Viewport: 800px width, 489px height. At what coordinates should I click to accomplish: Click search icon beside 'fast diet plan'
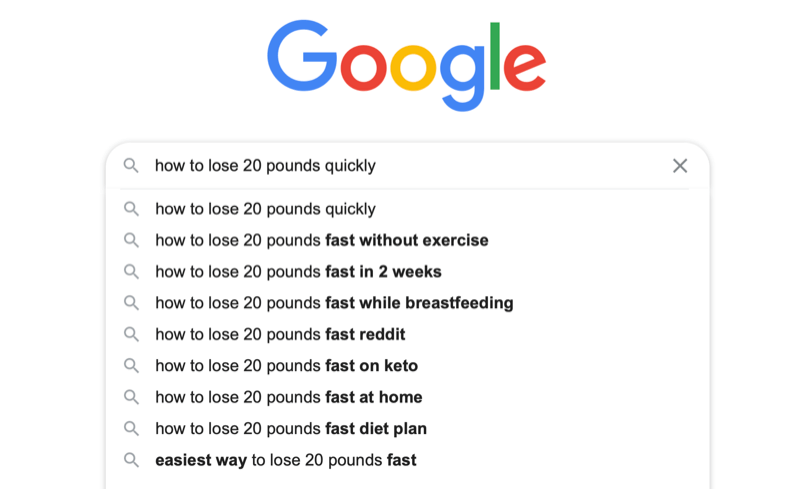coord(131,428)
